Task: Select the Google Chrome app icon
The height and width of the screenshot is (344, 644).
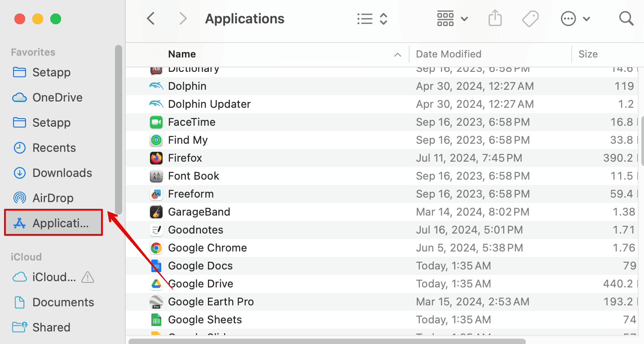Action: [156, 248]
